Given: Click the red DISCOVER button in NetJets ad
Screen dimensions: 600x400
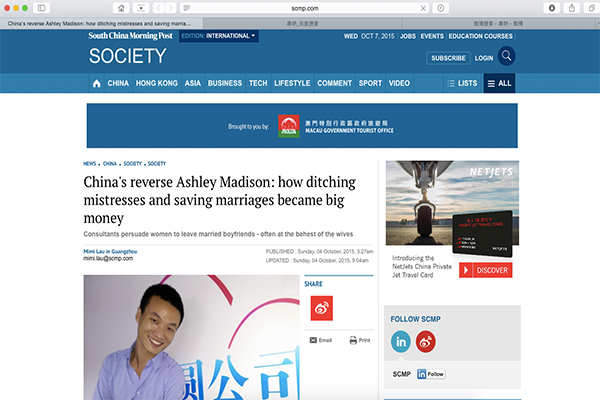Looking at the screenshot, I should click(x=485, y=270).
